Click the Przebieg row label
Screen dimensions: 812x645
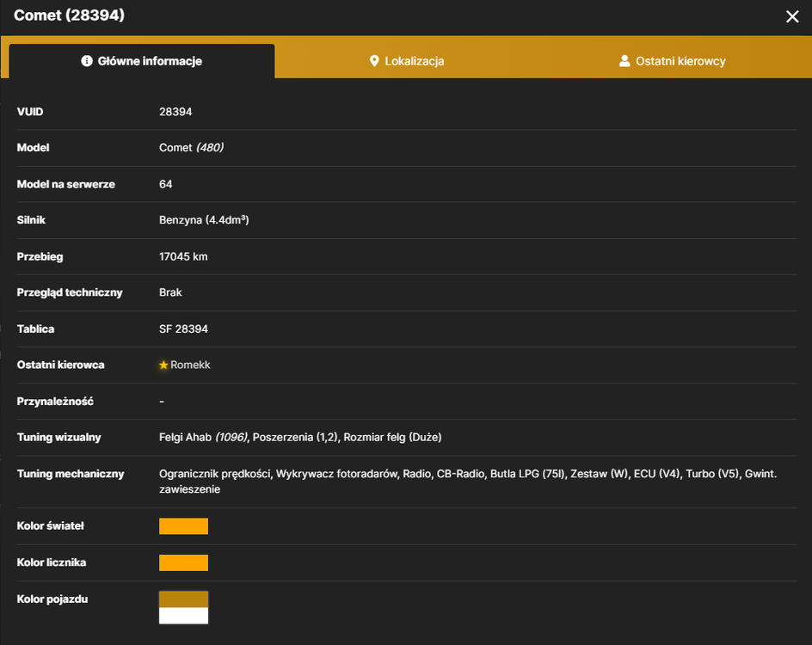pos(40,257)
